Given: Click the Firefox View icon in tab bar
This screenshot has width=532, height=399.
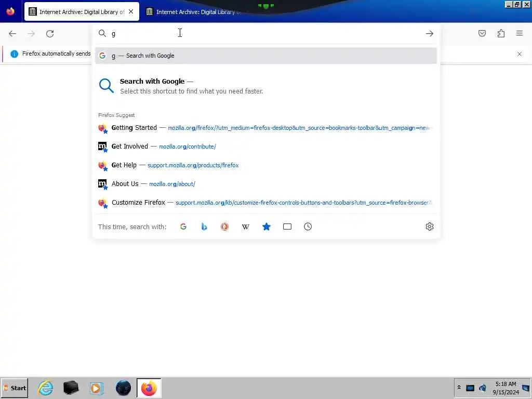Looking at the screenshot, I should click(x=10, y=11).
